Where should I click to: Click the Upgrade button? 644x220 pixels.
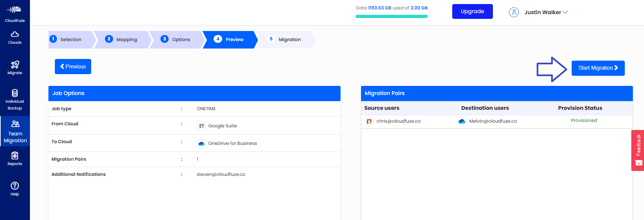[472, 11]
